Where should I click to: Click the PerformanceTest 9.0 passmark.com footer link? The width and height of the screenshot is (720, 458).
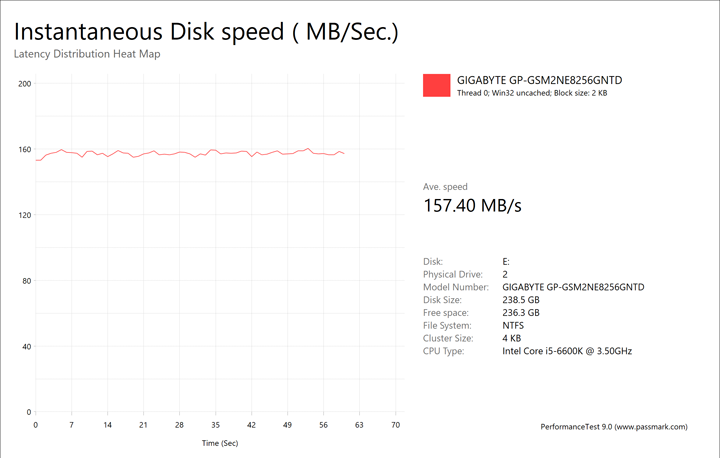[613, 427]
